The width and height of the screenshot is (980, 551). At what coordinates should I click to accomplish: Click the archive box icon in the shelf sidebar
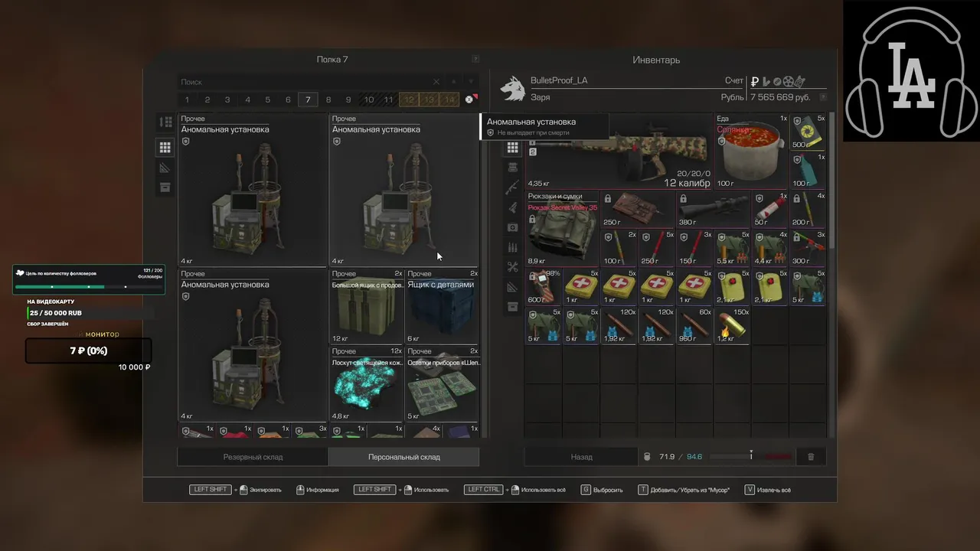pyautogui.click(x=165, y=187)
